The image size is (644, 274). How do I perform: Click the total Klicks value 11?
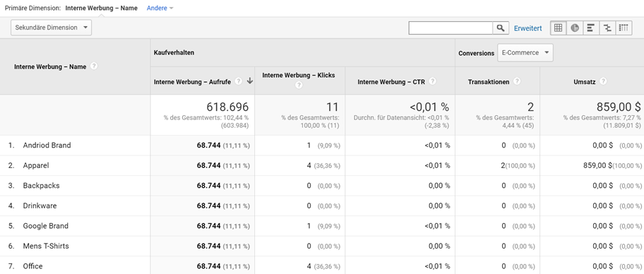pos(333,107)
